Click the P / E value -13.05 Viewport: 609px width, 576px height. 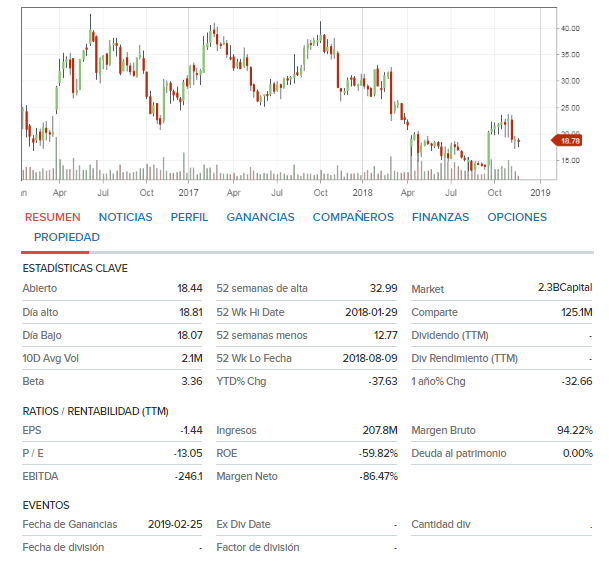click(x=188, y=453)
